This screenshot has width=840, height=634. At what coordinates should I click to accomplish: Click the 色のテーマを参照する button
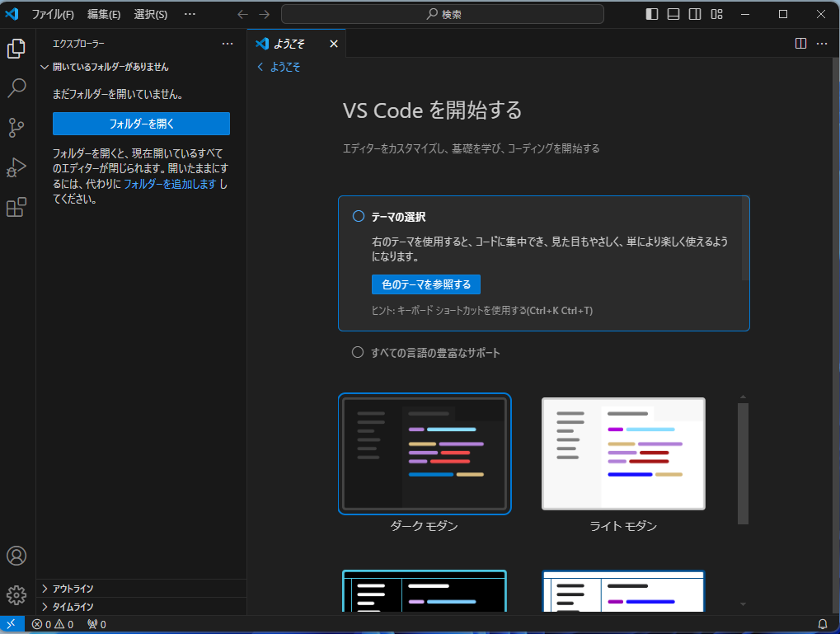[425, 284]
